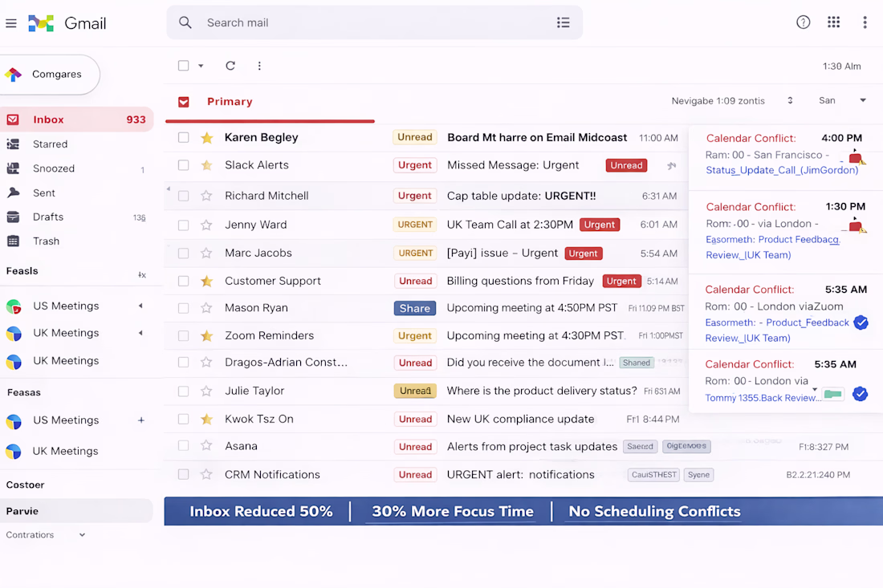Switch to the Primary tab
Image resolution: width=883 pixels, height=588 pixels.
230,101
